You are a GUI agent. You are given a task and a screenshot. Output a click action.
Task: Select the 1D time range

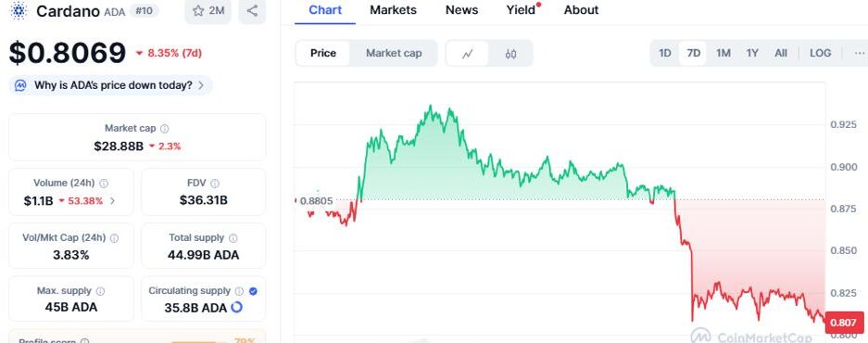(665, 53)
